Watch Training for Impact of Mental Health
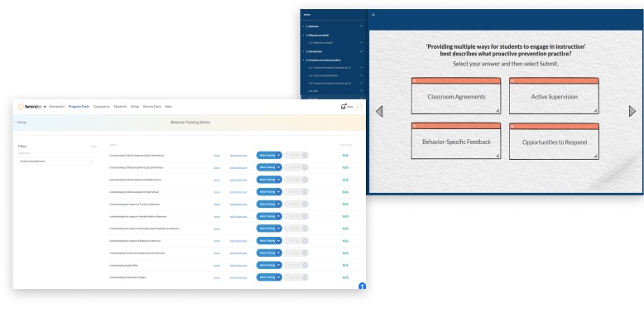 (269, 216)
